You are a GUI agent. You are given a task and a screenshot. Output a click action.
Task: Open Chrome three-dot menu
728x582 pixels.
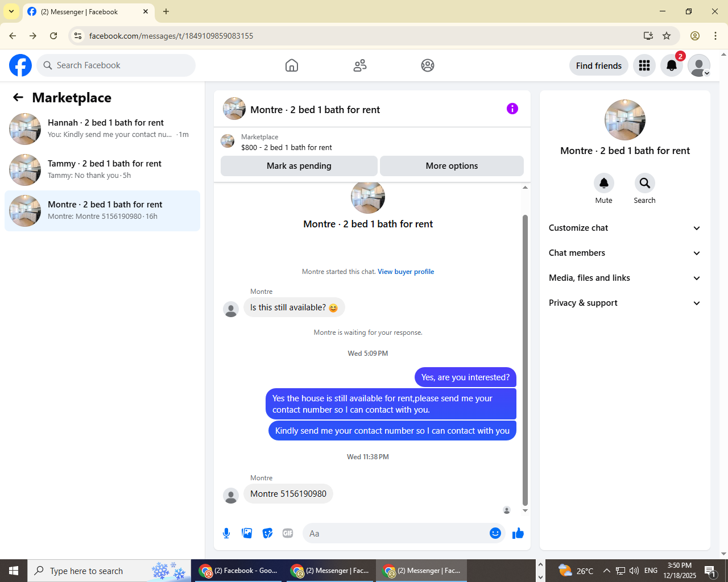click(715, 36)
